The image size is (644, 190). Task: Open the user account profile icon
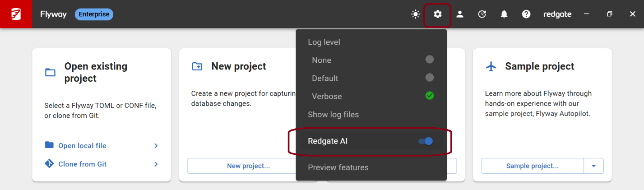point(460,14)
